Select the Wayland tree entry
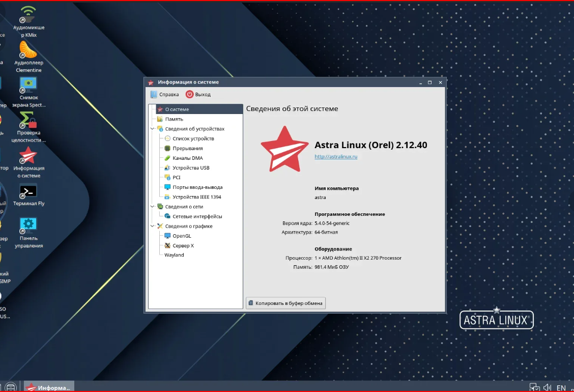574x392 pixels. click(174, 255)
